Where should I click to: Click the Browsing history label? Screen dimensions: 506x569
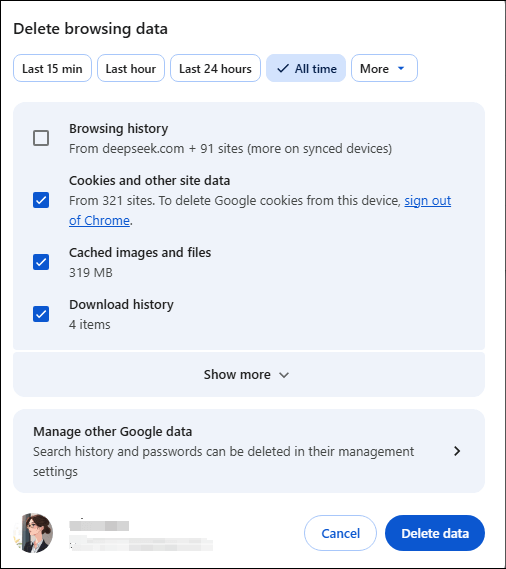[x=119, y=129]
